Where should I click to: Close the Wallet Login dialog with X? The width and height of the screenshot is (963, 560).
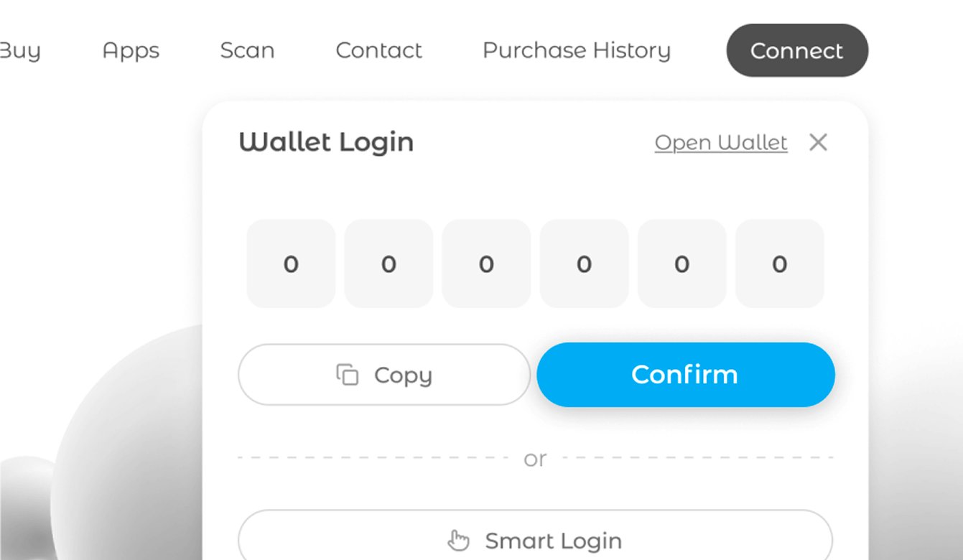click(x=818, y=142)
